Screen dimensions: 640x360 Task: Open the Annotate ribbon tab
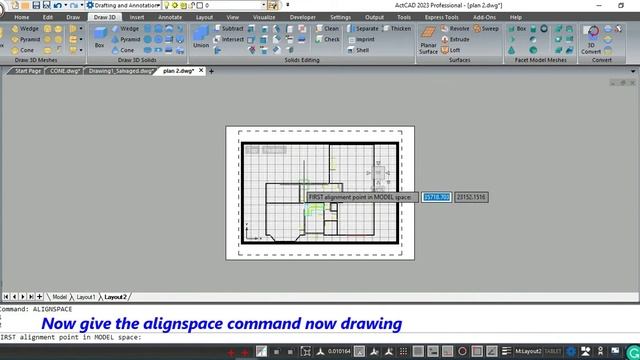pos(170,17)
